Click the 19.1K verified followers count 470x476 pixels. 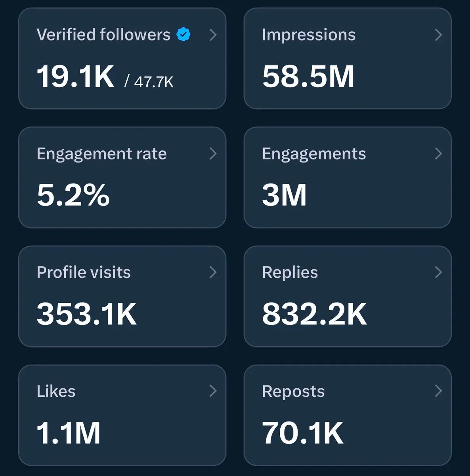pos(75,77)
